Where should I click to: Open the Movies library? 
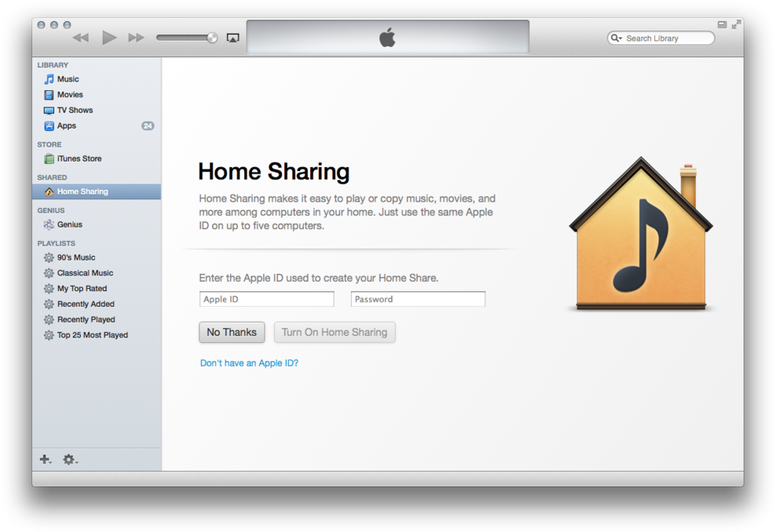(x=97, y=94)
